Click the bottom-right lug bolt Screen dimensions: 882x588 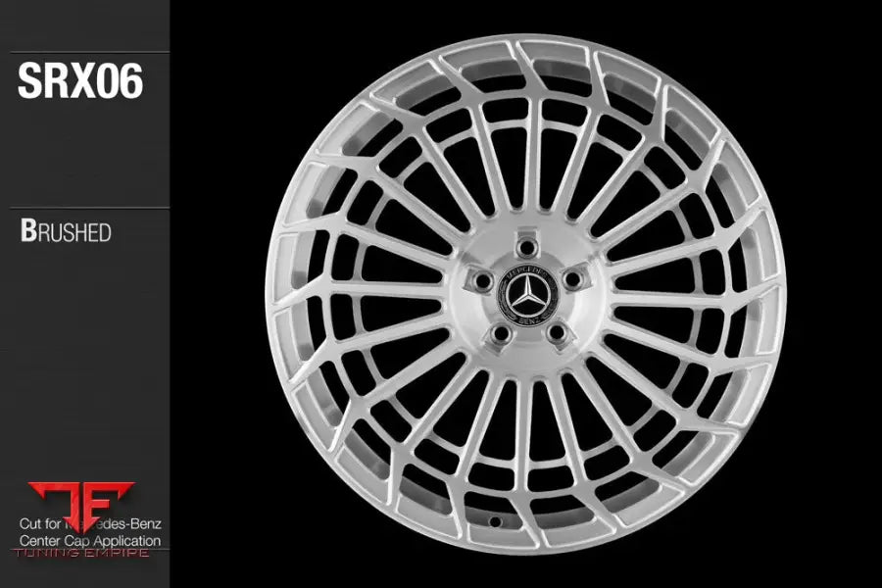pos(556,332)
